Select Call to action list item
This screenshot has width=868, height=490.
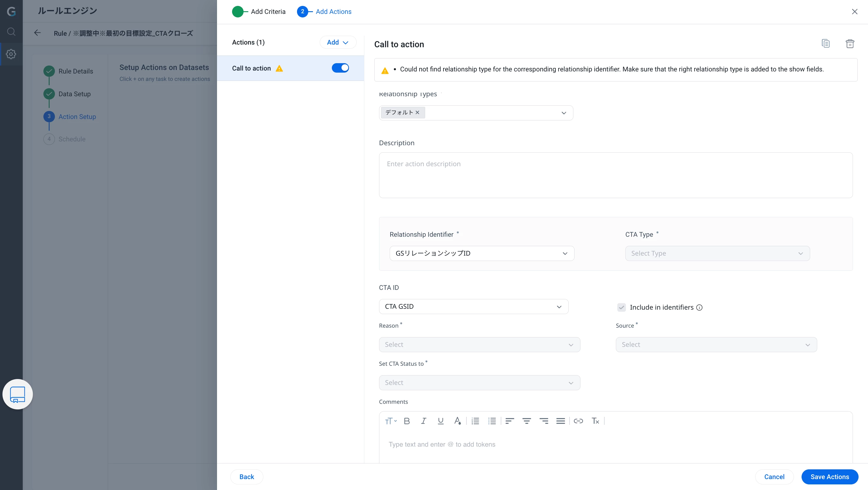[x=251, y=68]
